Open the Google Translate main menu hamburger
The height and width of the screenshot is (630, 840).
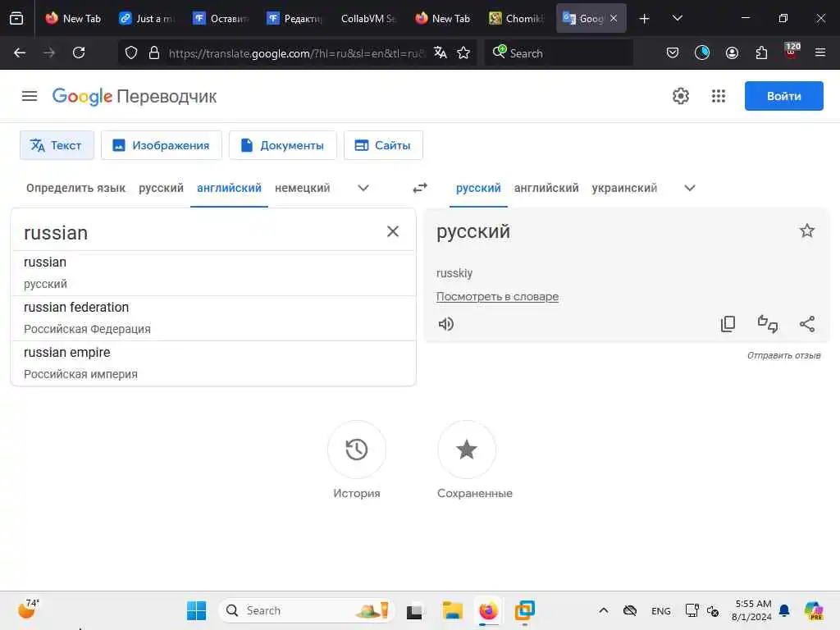pyautogui.click(x=30, y=96)
